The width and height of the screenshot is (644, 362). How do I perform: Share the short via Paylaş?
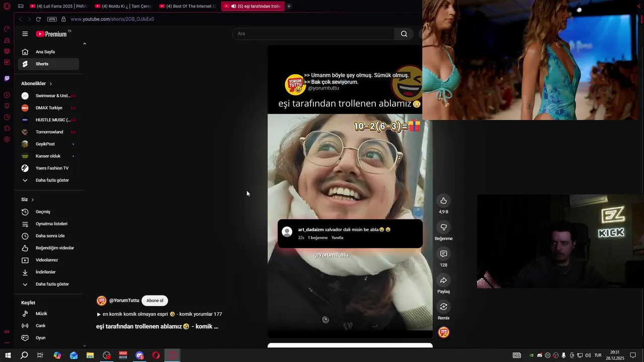443,280
